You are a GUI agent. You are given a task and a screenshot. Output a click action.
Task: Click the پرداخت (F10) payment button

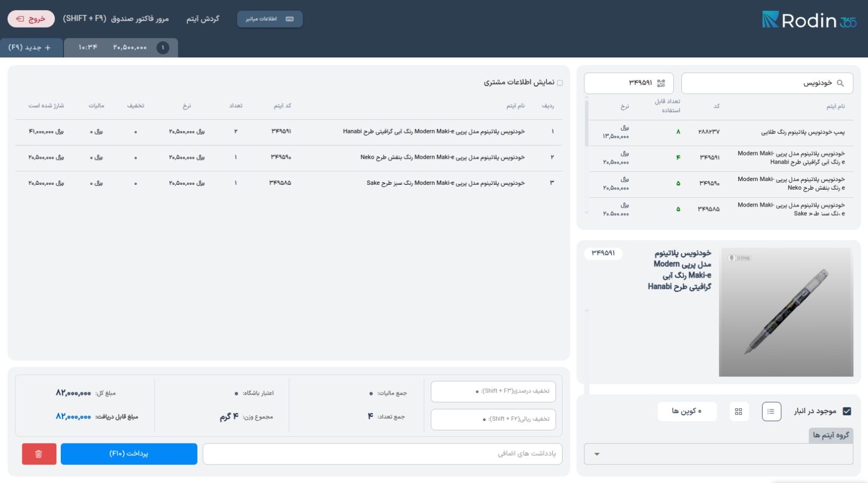coord(129,454)
